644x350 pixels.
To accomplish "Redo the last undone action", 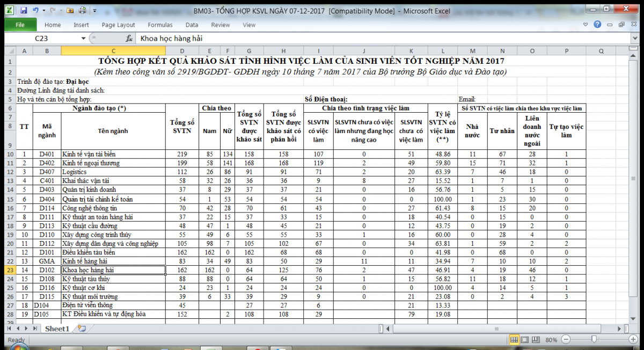I will coord(53,10).
